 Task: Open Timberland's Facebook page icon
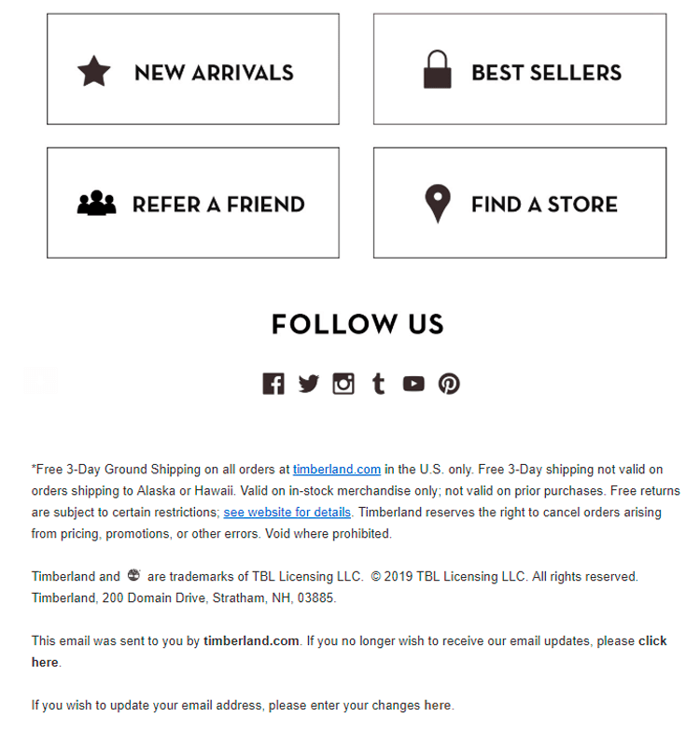[x=273, y=384]
